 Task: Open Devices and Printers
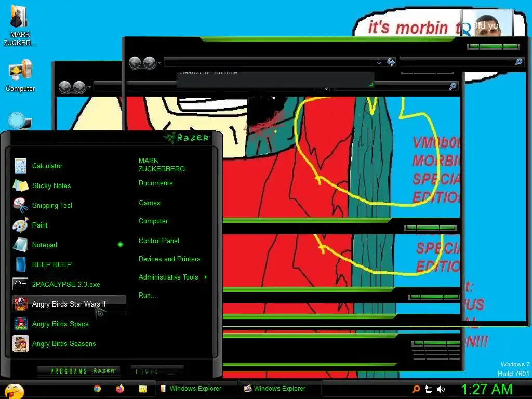[169, 259]
